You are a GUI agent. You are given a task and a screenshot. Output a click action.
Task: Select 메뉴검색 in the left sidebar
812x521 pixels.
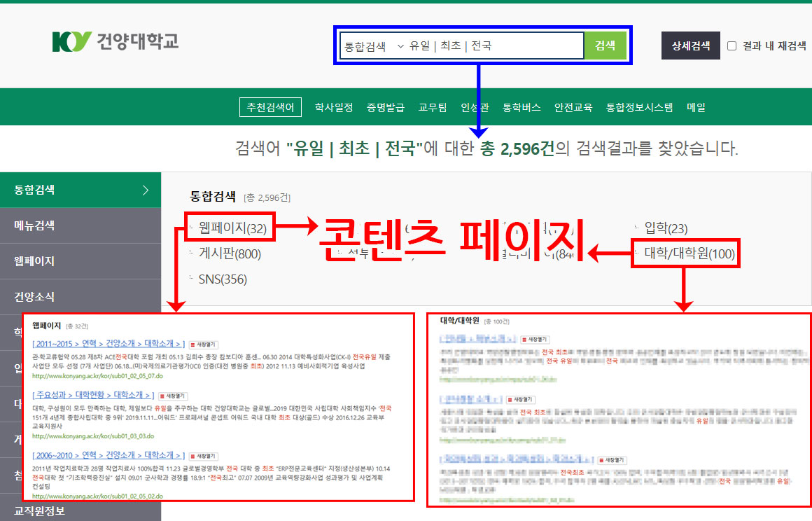[x=35, y=225]
